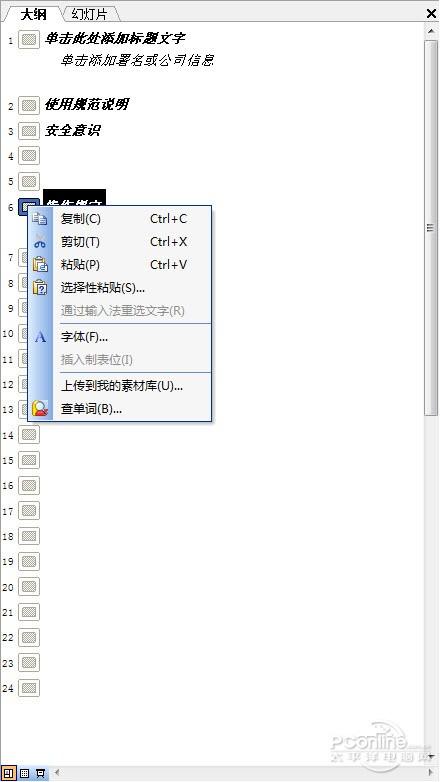Image resolution: width=440 pixels, height=782 pixels.
Task: Switch to slide sorter view icon
Action: point(24,774)
